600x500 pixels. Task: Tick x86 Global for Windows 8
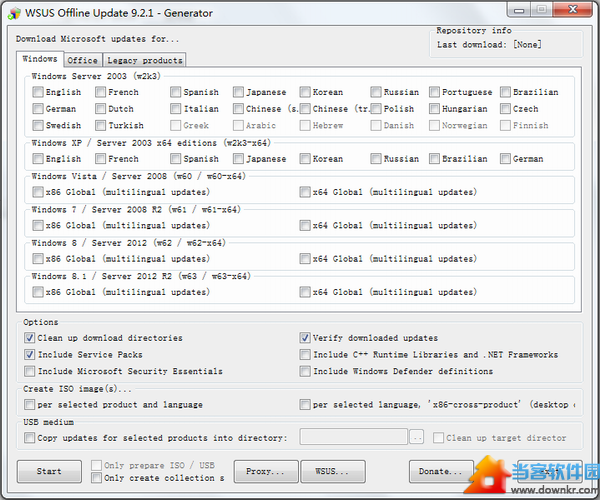tap(38, 259)
